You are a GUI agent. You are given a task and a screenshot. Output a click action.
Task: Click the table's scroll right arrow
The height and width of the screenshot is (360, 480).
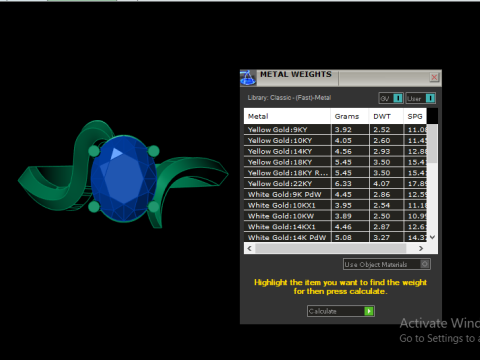421,248
